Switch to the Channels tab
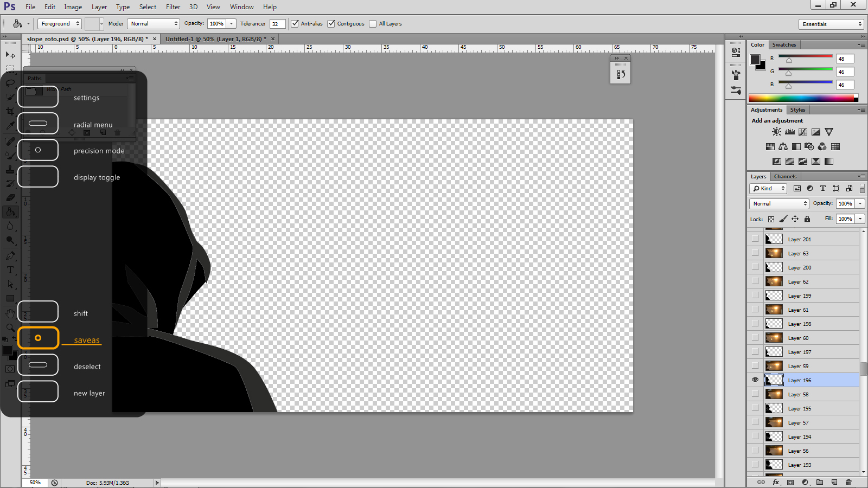 point(785,177)
